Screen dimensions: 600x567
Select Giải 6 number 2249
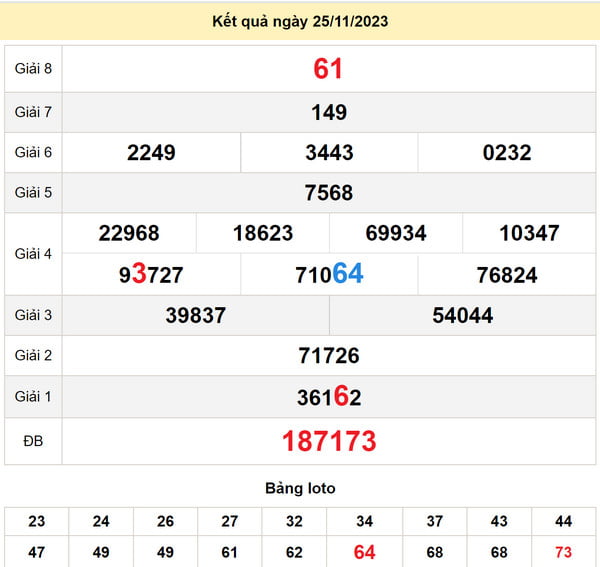click(151, 153)
